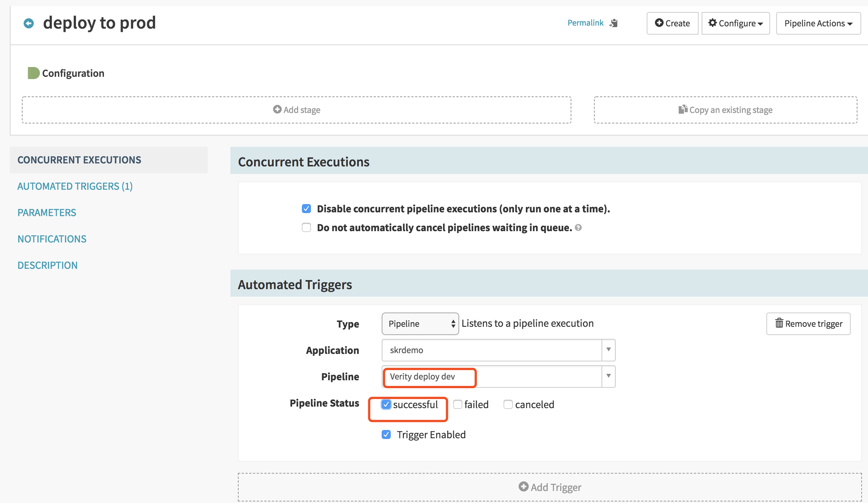Enable the failed pipeline status checkbox
Image resolution: width=868 pixels, height=503 pixels.
tap(458, 404)
